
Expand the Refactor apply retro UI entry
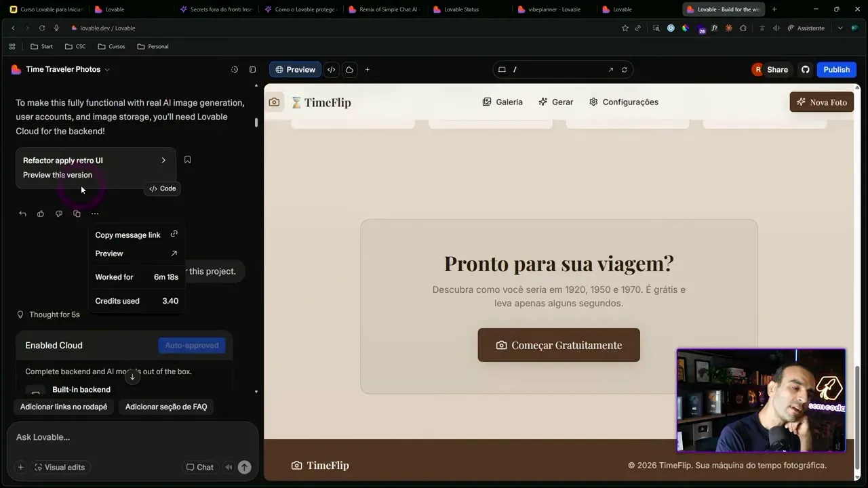point(163,160)
